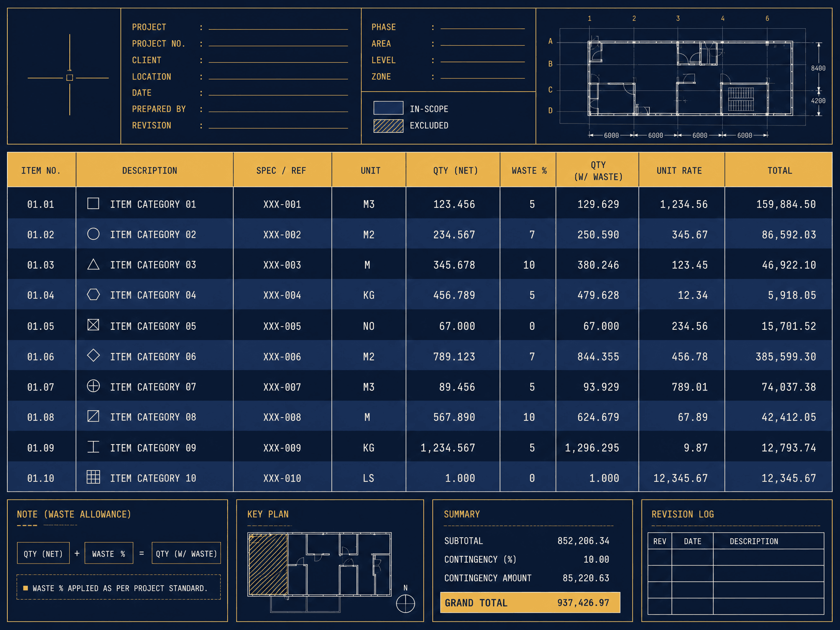Click the diagonal-slash box icon beside Item Category 08

93,416
